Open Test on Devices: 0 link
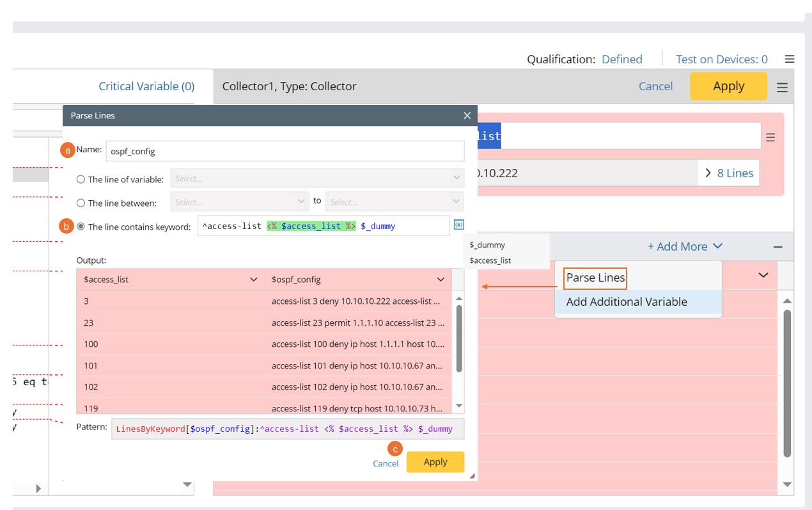This screenshot has width=812, height=510. [x=722, y=60]
